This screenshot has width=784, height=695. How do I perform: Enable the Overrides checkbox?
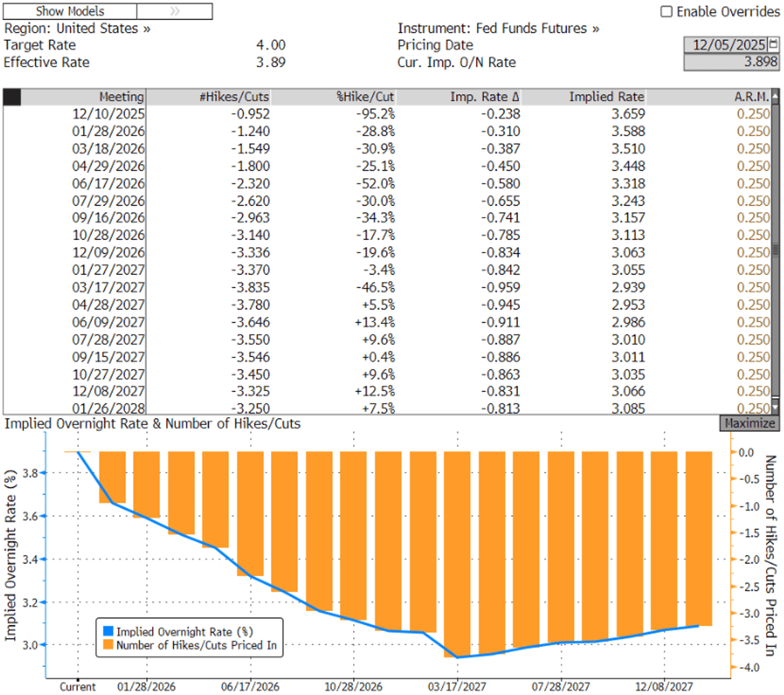pos(666,12)
